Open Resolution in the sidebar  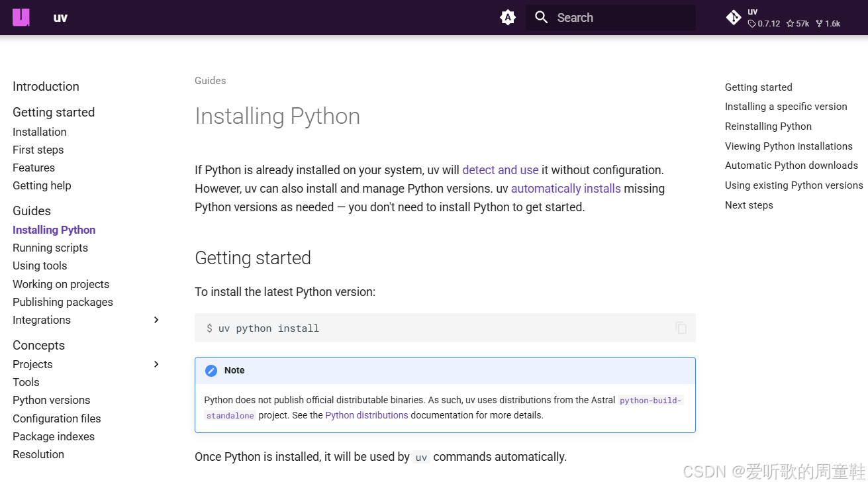[x=38, y=454]
